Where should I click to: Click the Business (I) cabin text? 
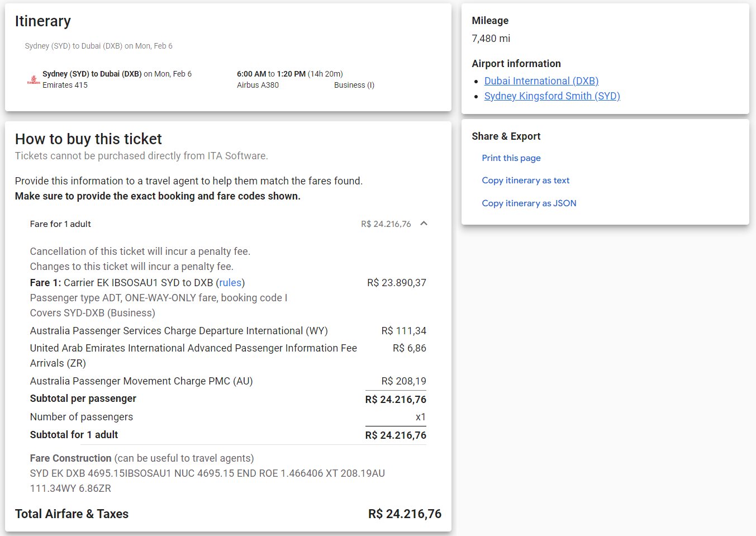(354, 85)
